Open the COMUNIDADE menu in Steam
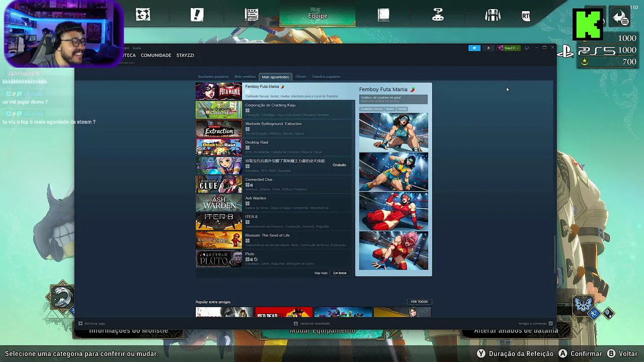The height and width of the screenshot is (362, 644). (156, 55)
